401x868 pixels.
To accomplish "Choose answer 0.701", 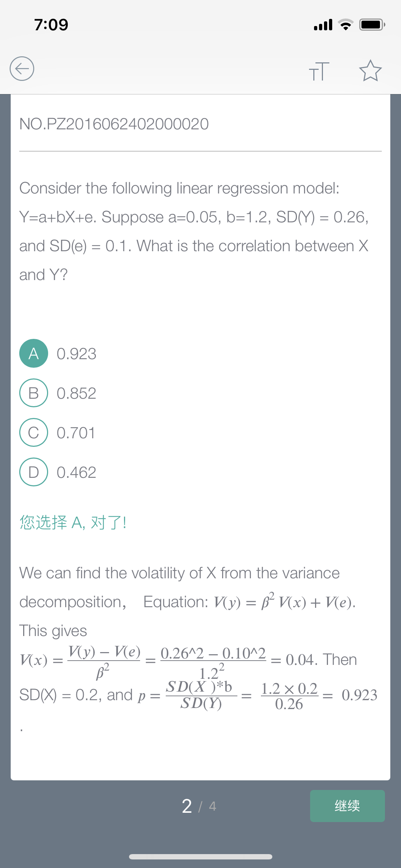I will tap(76, 433).
